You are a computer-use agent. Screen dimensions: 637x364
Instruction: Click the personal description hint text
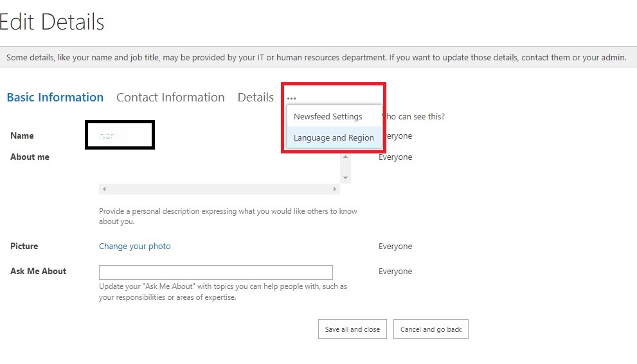228,216
